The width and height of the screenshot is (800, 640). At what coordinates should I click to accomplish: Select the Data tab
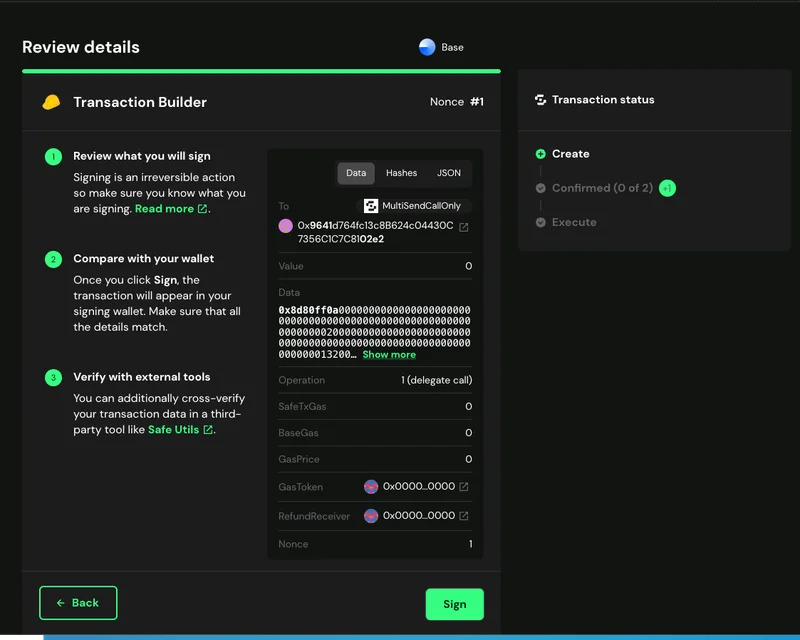tap(356, 173)
